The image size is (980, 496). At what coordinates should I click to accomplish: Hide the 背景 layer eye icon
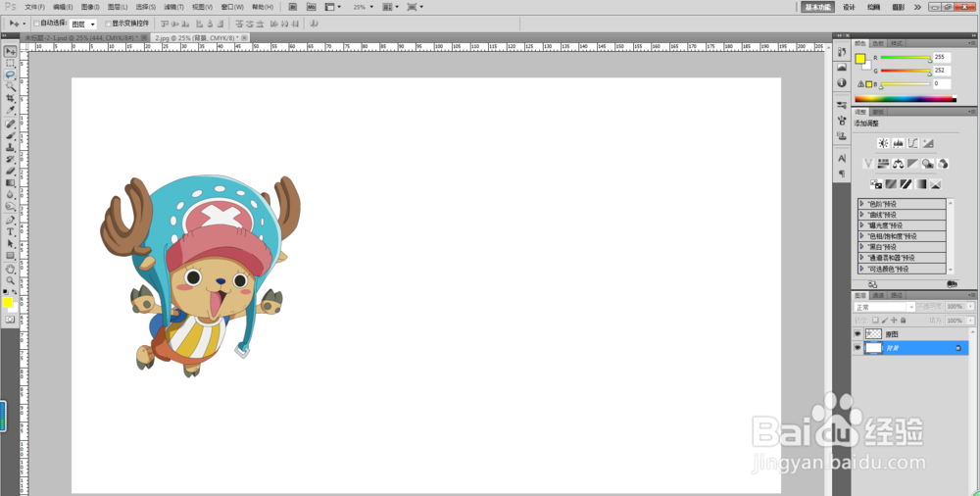click(857, 348)
